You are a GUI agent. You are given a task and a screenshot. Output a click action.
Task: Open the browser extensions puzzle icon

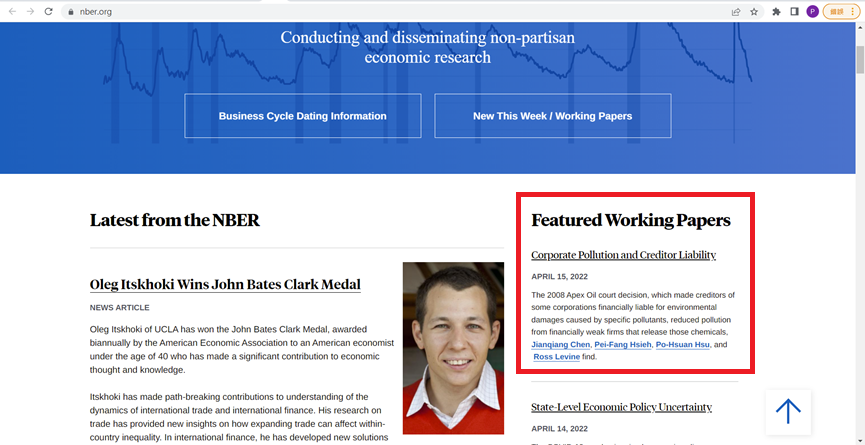tap(776, 12)
